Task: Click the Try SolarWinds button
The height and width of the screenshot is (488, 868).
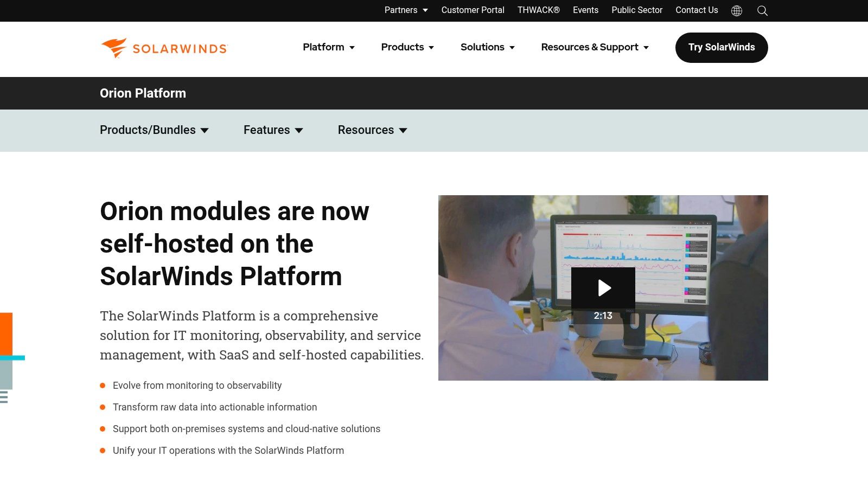Action: click(x=722, y=47)
